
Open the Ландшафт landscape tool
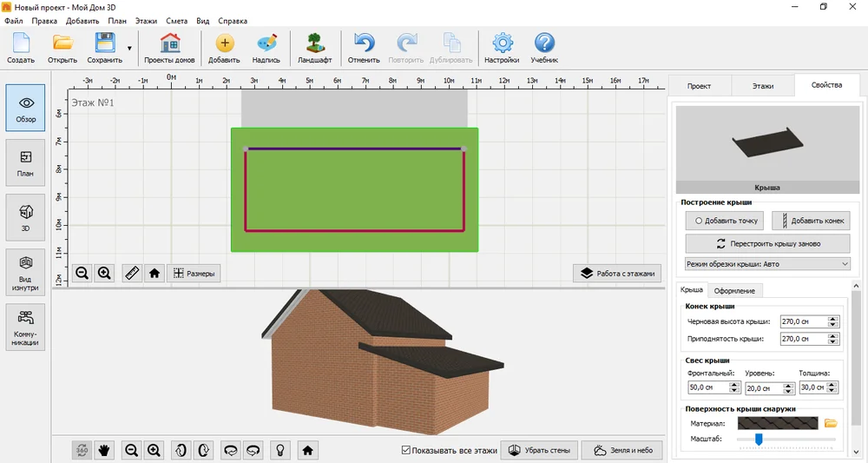point(314,48)
